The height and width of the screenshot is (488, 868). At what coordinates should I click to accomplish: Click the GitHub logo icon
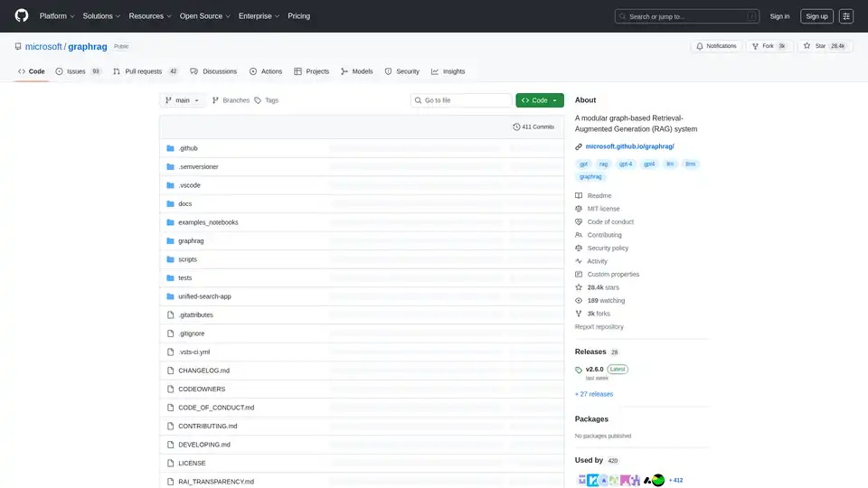[x=22, y=16]
